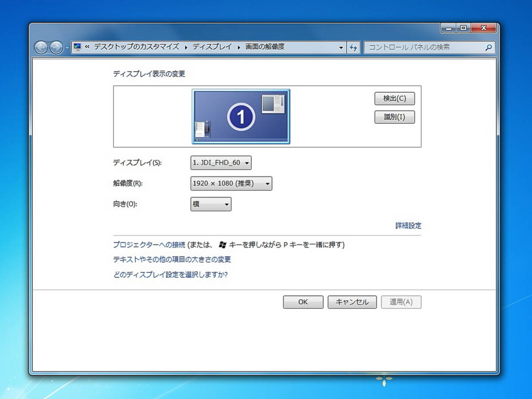This screenshot has height=399, width=532.
Task: Minimize the window
Action: click(x=449, y=28)
